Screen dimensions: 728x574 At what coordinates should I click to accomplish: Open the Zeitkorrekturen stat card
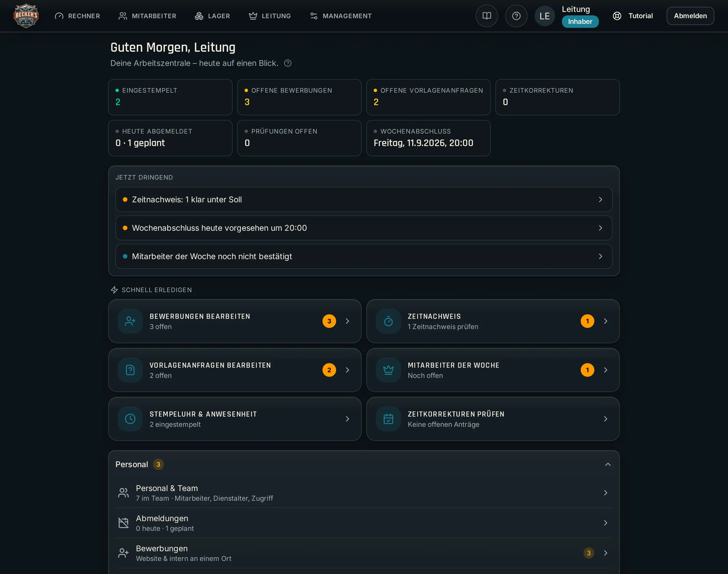[557, 97]
